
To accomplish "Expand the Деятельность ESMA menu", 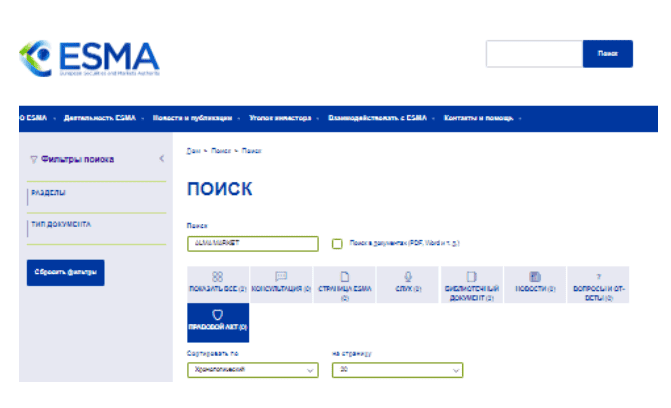I will pos(100,118).
